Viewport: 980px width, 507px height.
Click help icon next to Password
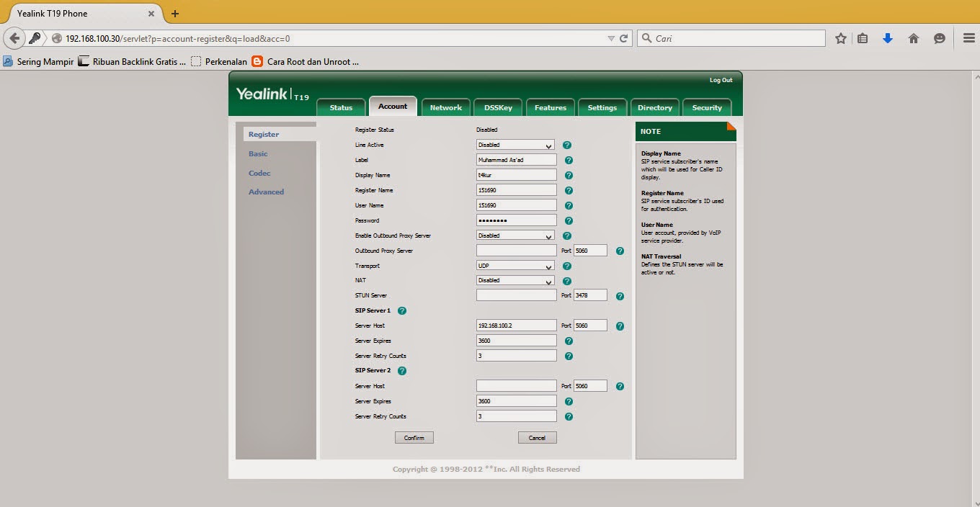click(x=569, y=221)
